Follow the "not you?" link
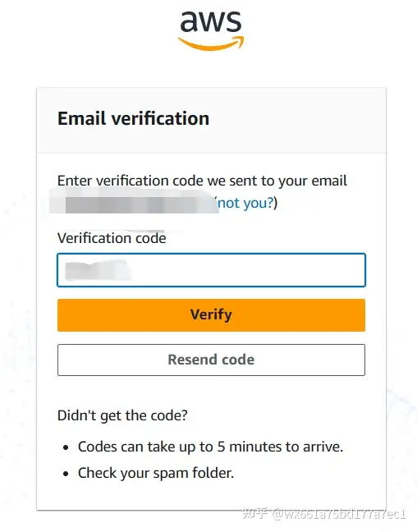Viewport: 417px width, 532px height. (x=245, y=204)
